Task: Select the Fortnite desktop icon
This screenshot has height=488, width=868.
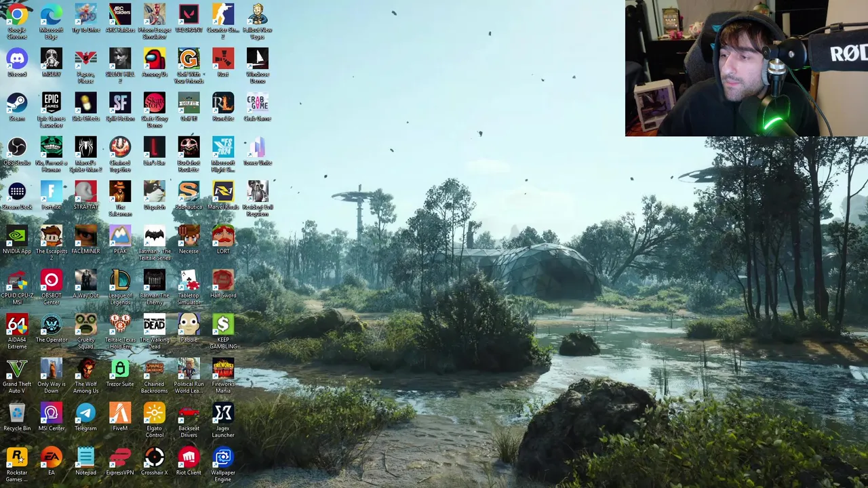Action: (x=52, y=192)
